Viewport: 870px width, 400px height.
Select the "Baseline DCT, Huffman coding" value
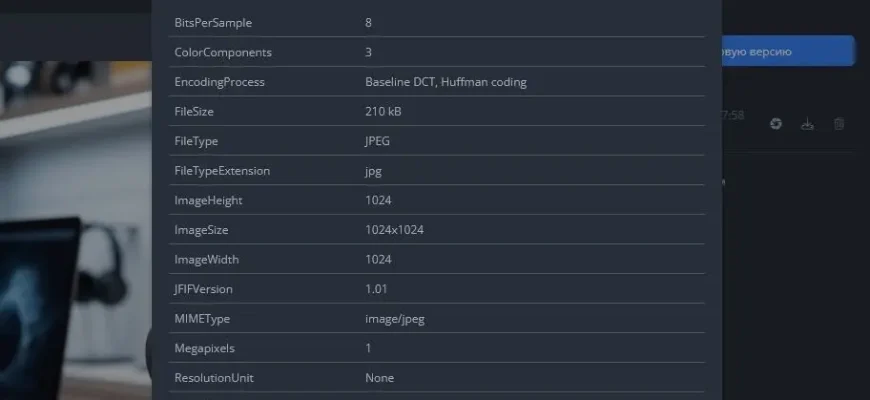click(x=446, y=82)
